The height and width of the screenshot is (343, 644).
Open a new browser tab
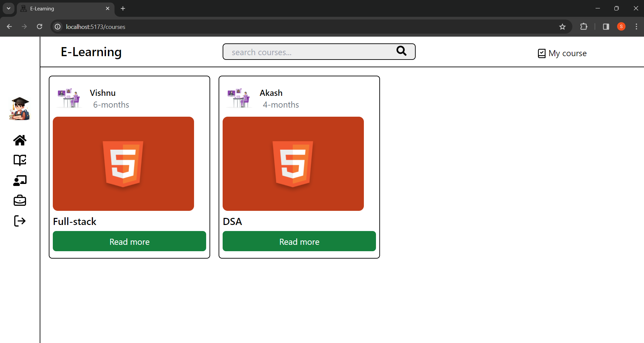tap(123, 8)
